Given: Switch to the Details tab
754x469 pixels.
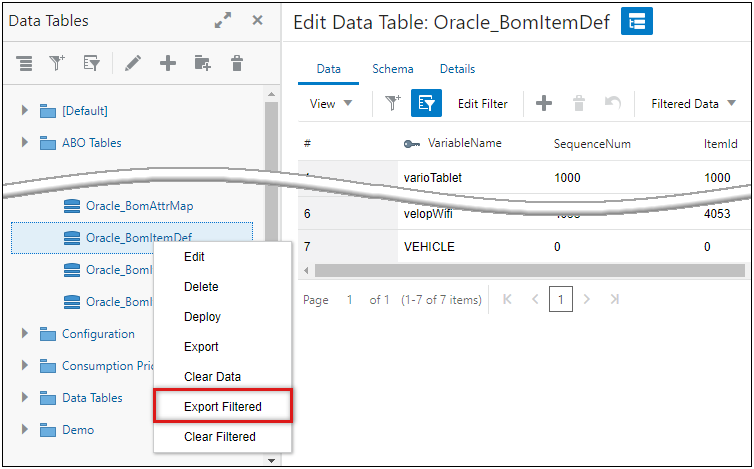Looking at the screenshot, I should (457, 69).
